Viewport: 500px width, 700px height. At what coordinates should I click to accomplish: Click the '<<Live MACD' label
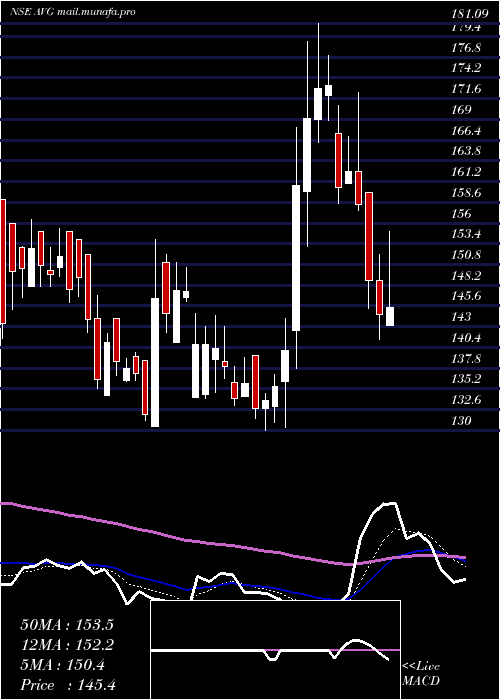point(421,674)
